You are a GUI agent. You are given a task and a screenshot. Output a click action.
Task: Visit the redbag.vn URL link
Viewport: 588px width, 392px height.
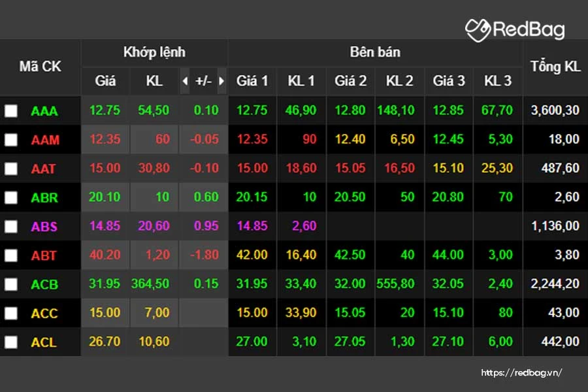click(x=521, y=373)
